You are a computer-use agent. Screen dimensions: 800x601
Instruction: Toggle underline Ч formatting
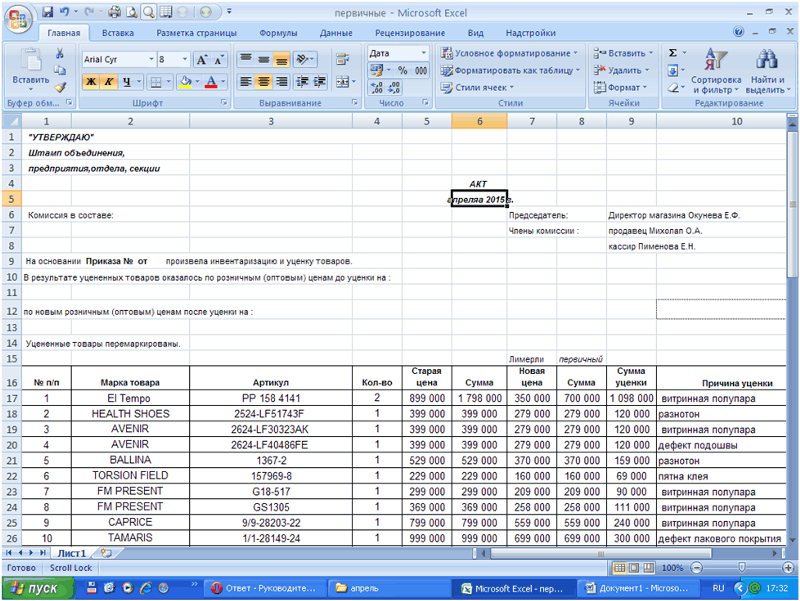(x=127, y=82)
